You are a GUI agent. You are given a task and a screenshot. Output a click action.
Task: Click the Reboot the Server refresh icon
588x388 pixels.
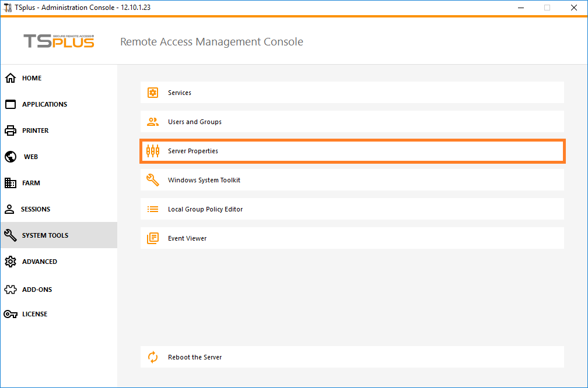pyautogui.click(x=153, y=357)
